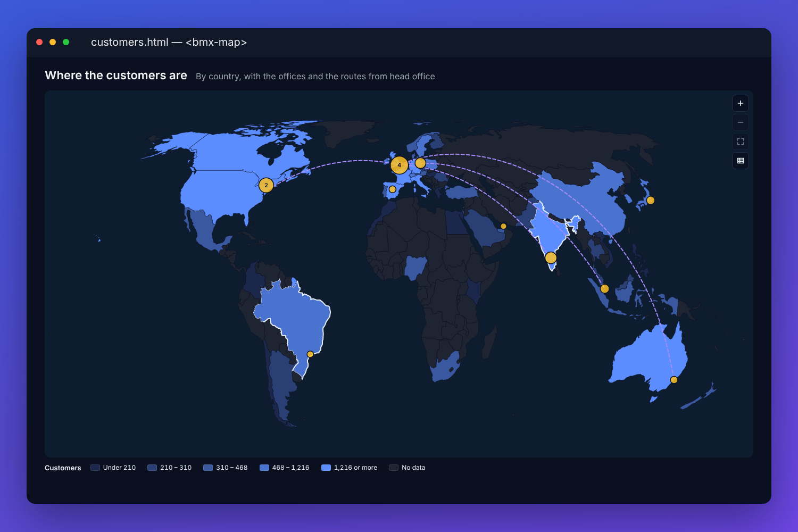Click Nigeria on the map
The image size is (798, 532).
(415, 268)
